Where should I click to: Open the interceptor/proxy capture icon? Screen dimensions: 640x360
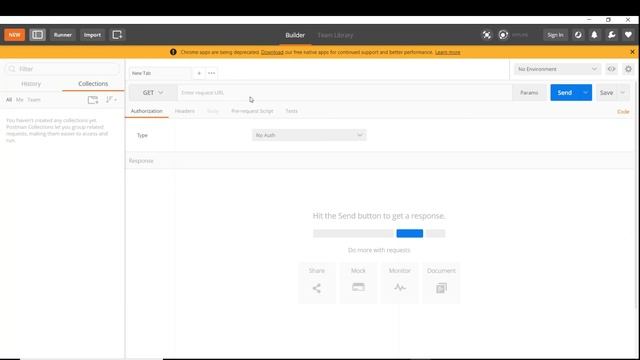[487, 35]
